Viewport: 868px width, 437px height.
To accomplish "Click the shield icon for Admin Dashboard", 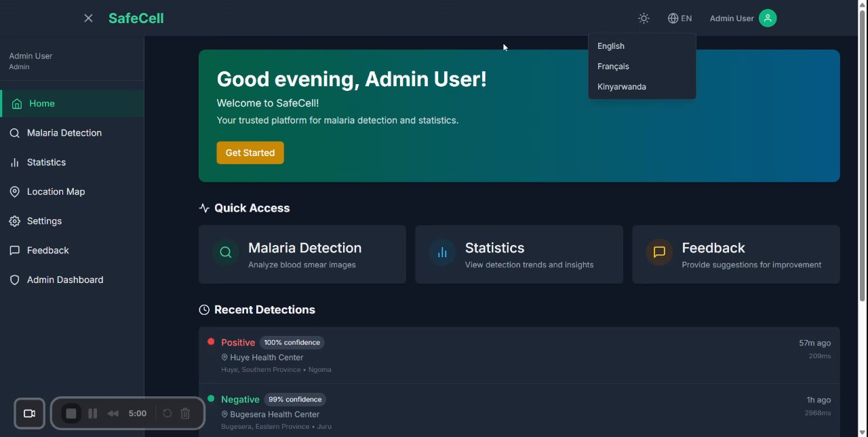I will click(14, 280).
